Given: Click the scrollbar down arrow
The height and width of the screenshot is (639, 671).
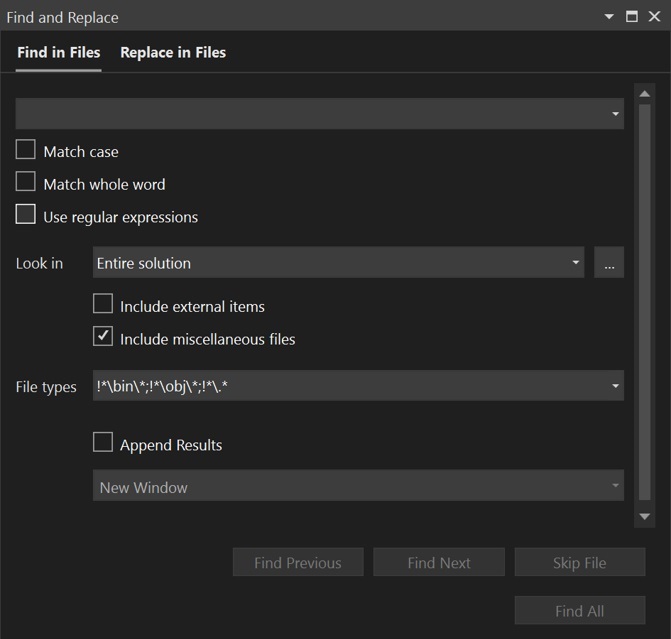Looking at the screenshot, I should click(x=645, y=517).
